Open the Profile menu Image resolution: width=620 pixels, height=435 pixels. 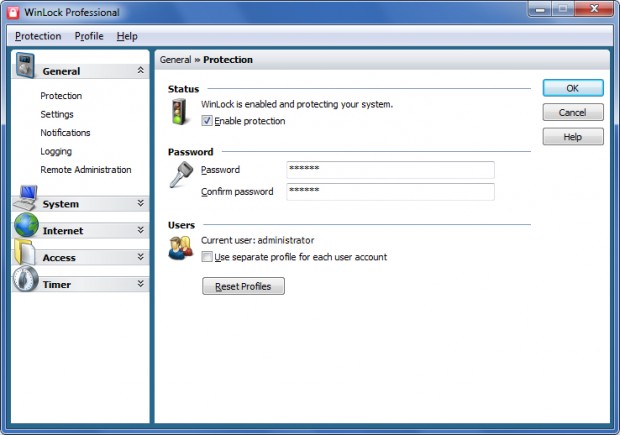(89, 36)
